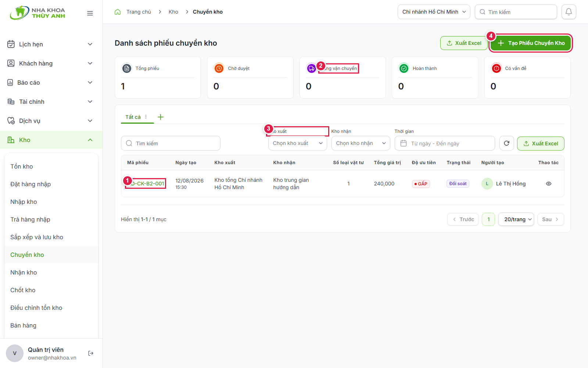Open Nhận kho submenu item
Image resolution: width=588 pixels, height=368 pixels.
(51, 272)
